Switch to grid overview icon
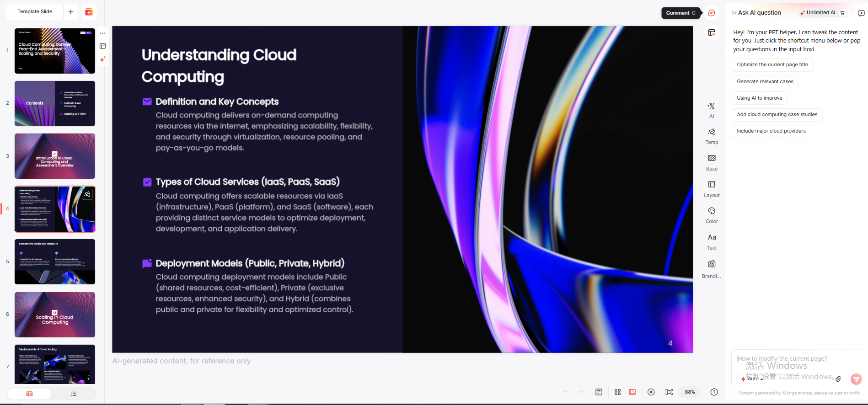868x405 pixels. 617,392
